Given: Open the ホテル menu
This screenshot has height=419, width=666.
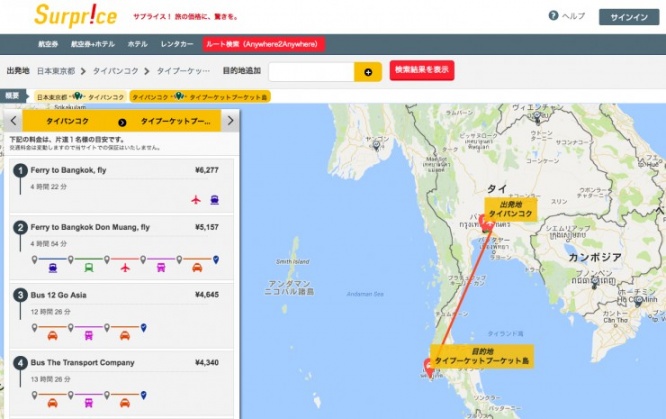Looking at the screenshot, I should click(138, 44).
